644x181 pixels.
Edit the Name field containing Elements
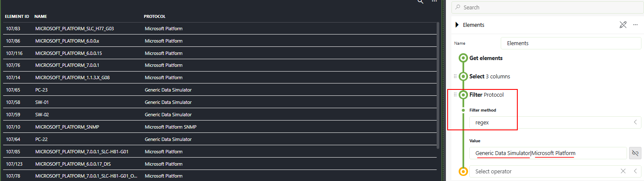coord(570,43)
